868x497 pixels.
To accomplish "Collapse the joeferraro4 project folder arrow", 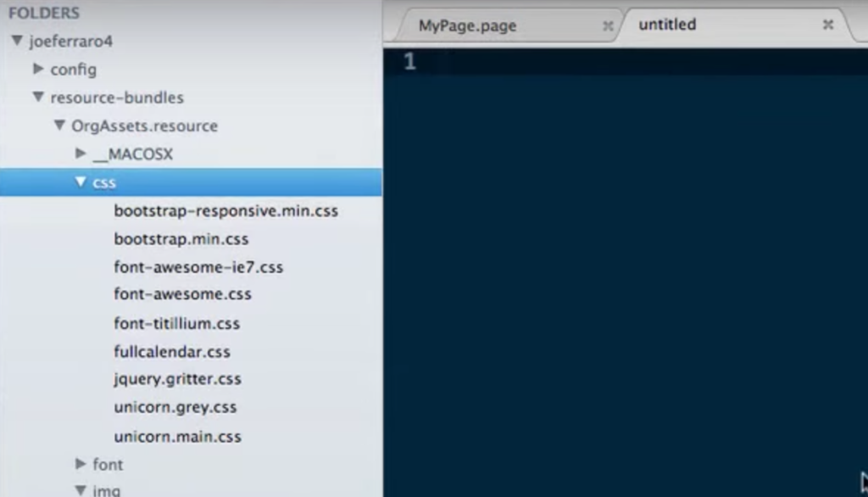I will (x=17, y=41).
